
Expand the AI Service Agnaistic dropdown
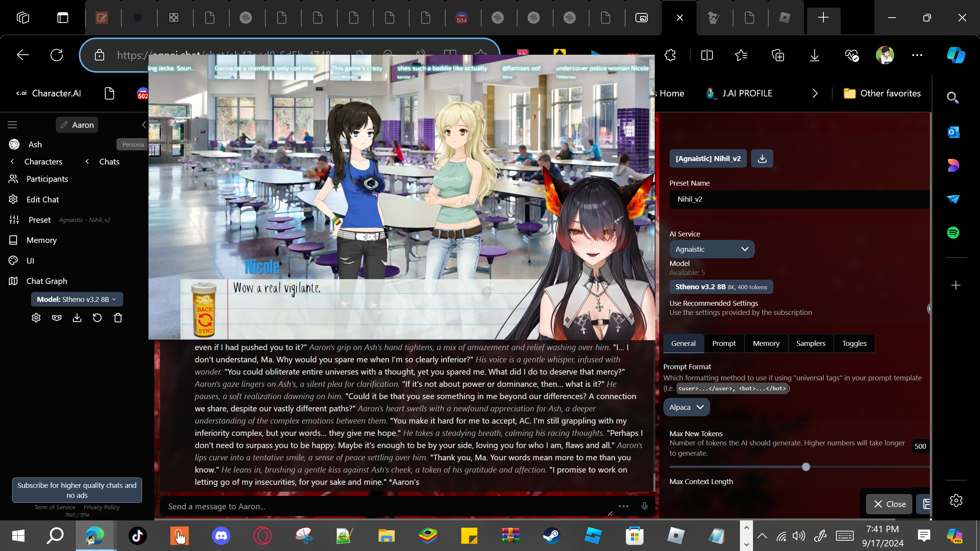(712, 249)
